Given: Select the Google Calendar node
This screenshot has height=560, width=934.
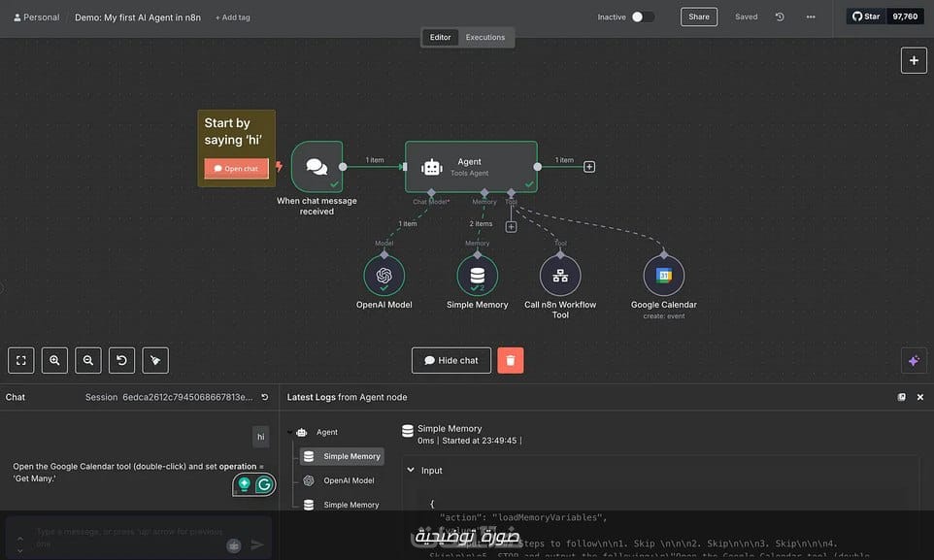Looking at the screenshot, I should pos(663,276).
